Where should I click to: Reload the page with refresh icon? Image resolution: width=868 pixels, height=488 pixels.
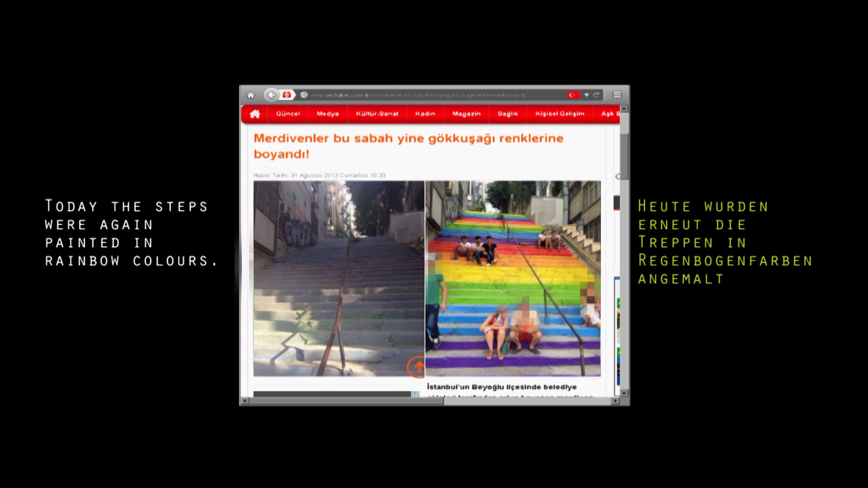[596, 95]
